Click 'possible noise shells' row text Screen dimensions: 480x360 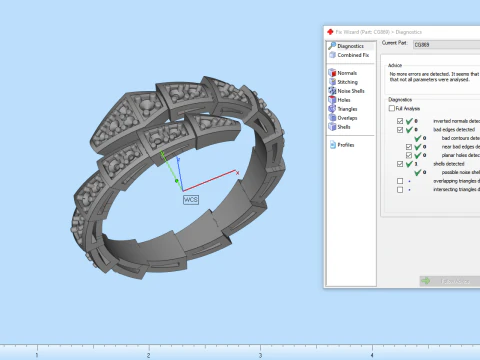pos(461,172)
